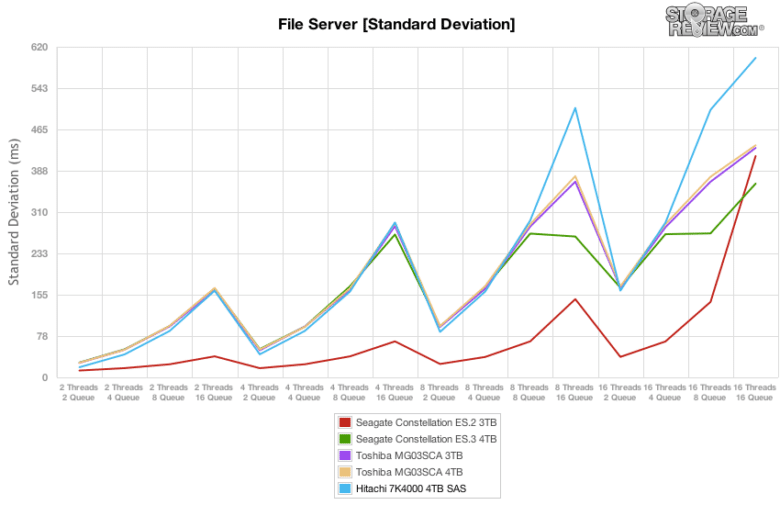Screen dimensions: 780x516
Task: Click the 543 y-axis value
Action: [39, 89]
